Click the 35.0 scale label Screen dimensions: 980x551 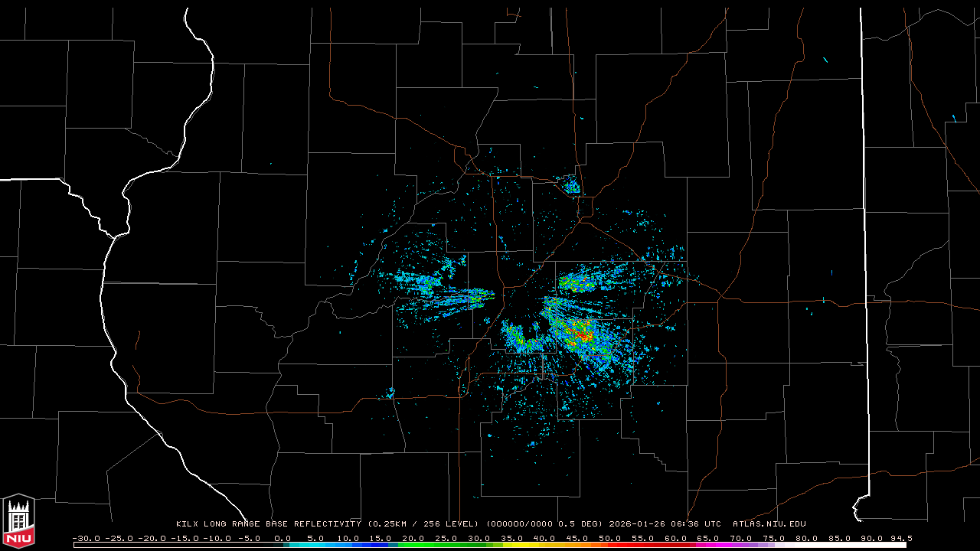click(512, 538)
